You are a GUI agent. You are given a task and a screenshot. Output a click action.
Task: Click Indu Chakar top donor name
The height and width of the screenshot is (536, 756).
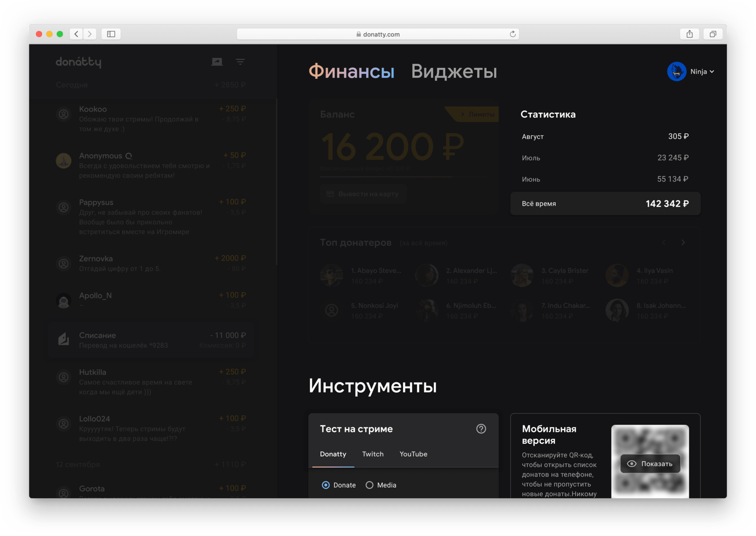pyautogui.click(x=566, y=306)
